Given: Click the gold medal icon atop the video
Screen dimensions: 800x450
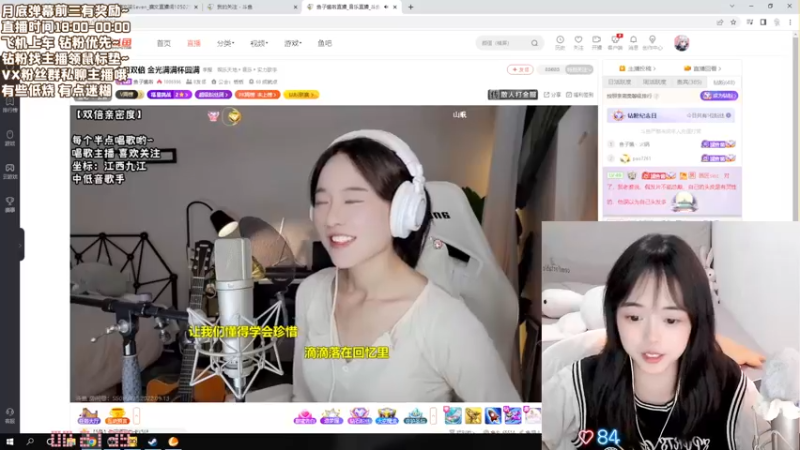Looking at the screenshot, I should pos(234,117).
